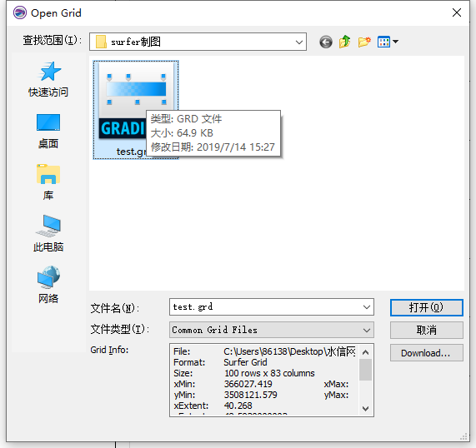Screen dimensions: 476x448
Task: Select the test.grd file thumbnail
Action: pyautogui.click(x=136, y=109)
